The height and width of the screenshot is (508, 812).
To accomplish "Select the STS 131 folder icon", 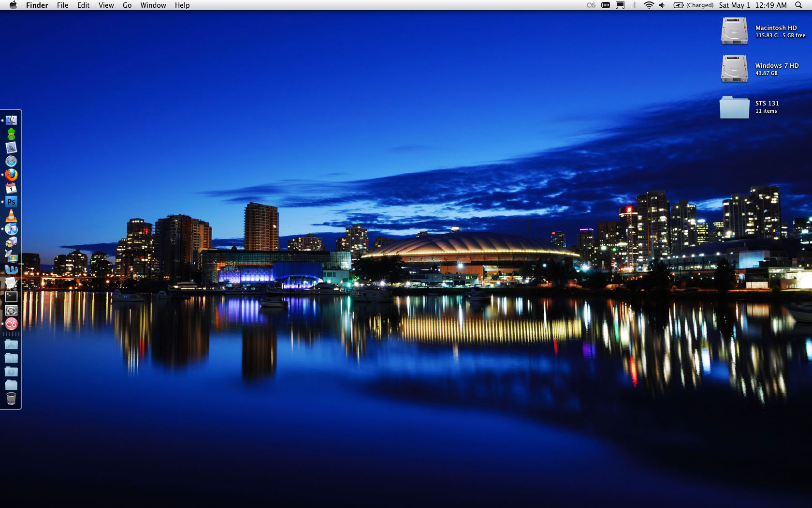I will coord(734,107).
